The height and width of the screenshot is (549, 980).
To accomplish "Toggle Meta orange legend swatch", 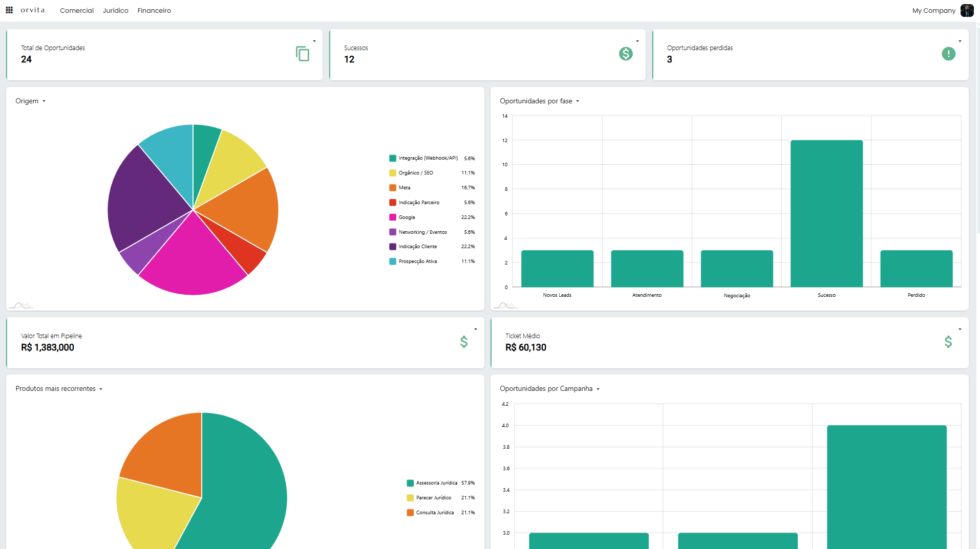I will [x=393, y=188].
